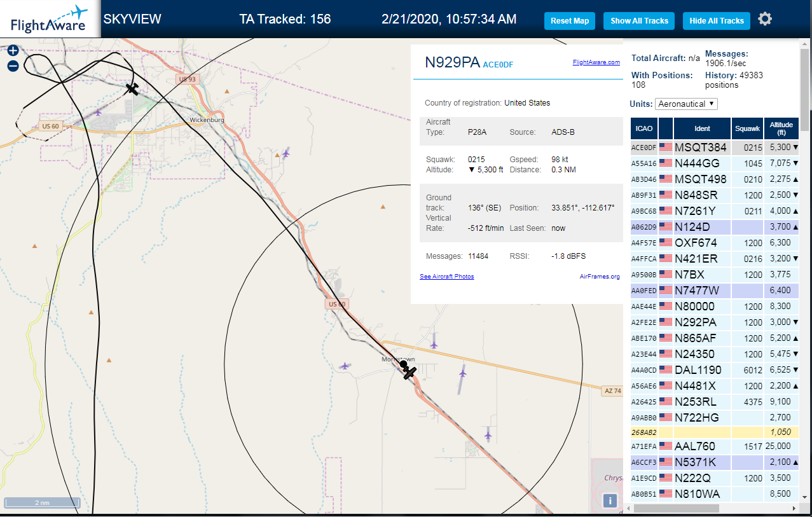812x517 pixels.
Task: Select black aircraft icon near Morristown
Action: pyautogui.click(x=409, y=372)
